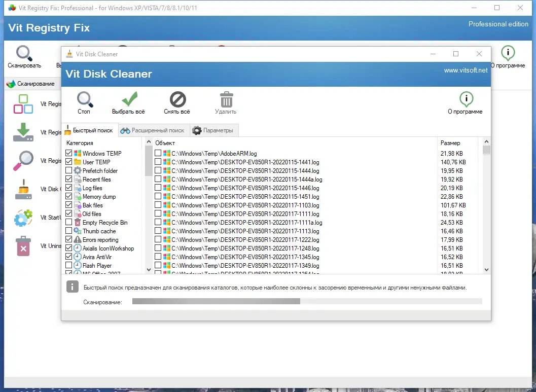The height and width of the screenshot is (392, 536).
Task: Minimize the Vit Disk Cleaner window
Action: pyautogui.click(x=433, y=54)
